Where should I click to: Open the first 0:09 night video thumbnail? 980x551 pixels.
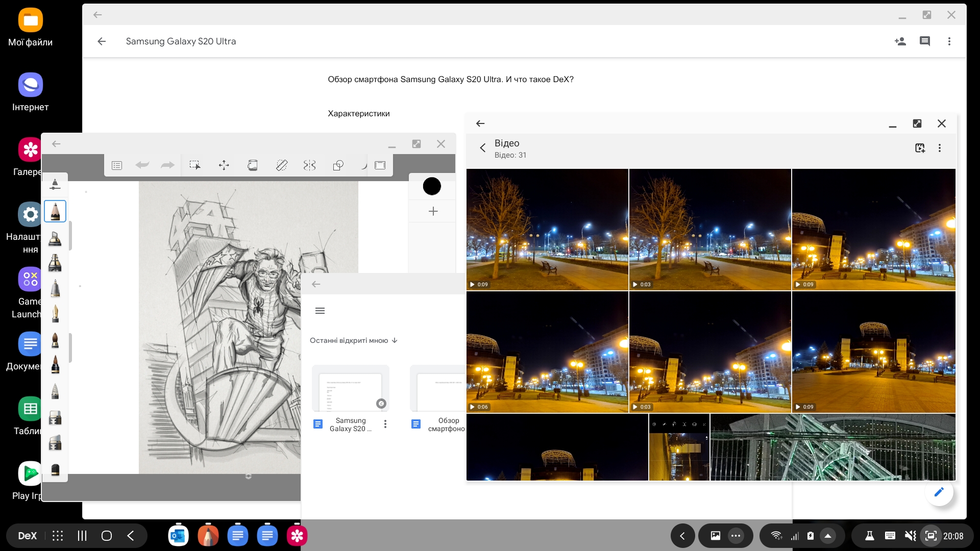(x=547, y=230)
